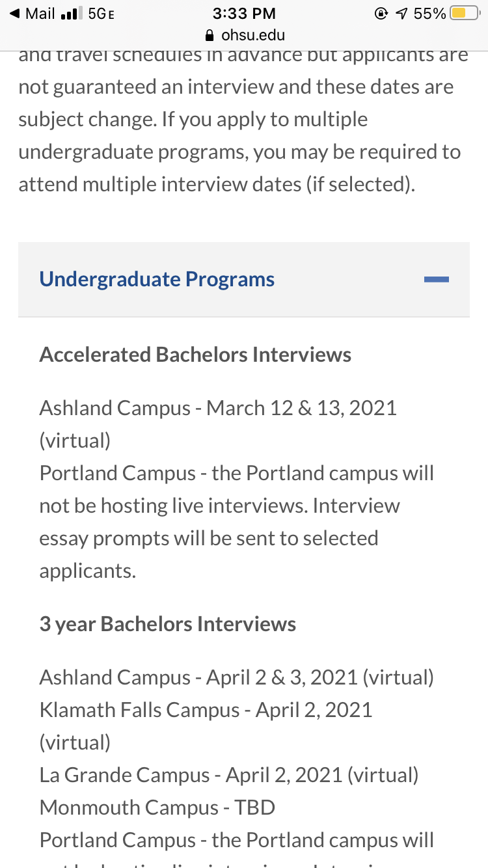Tap the La Grande Campus entry
This screenshot has width=488, height=868.
pyautogui.click(x=229, y=775)
